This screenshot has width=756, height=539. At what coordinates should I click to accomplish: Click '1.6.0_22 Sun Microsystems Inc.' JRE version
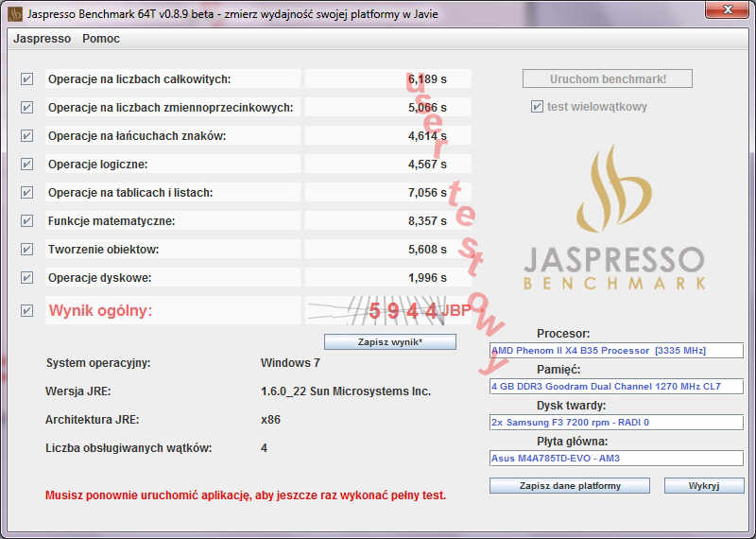(346, 391)
